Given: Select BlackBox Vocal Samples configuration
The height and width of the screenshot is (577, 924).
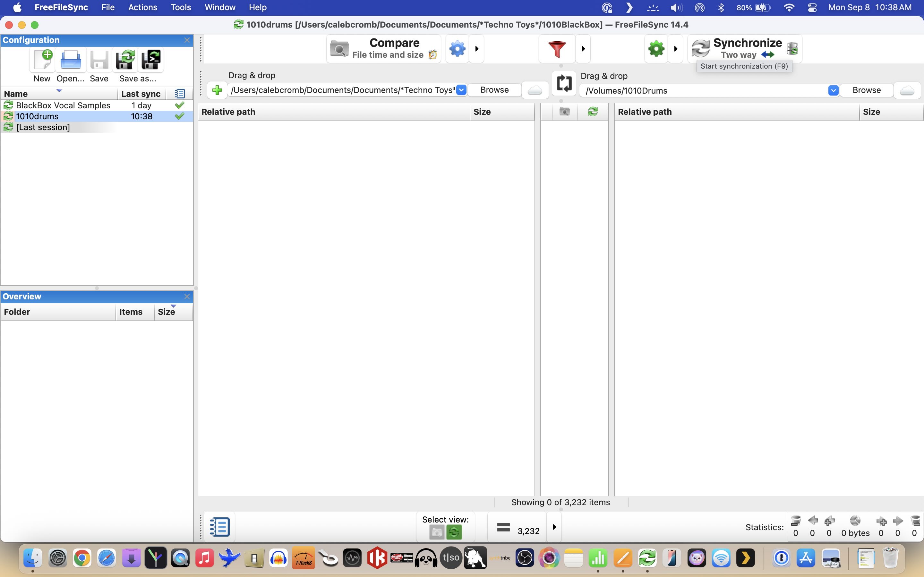Looking at the screenshot, I should pyautogui.click(x=63, y=105).
